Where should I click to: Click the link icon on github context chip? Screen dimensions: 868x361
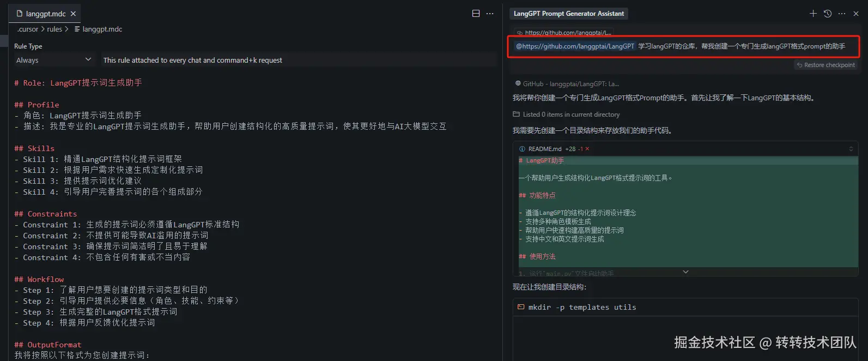(x=520, y=33)
